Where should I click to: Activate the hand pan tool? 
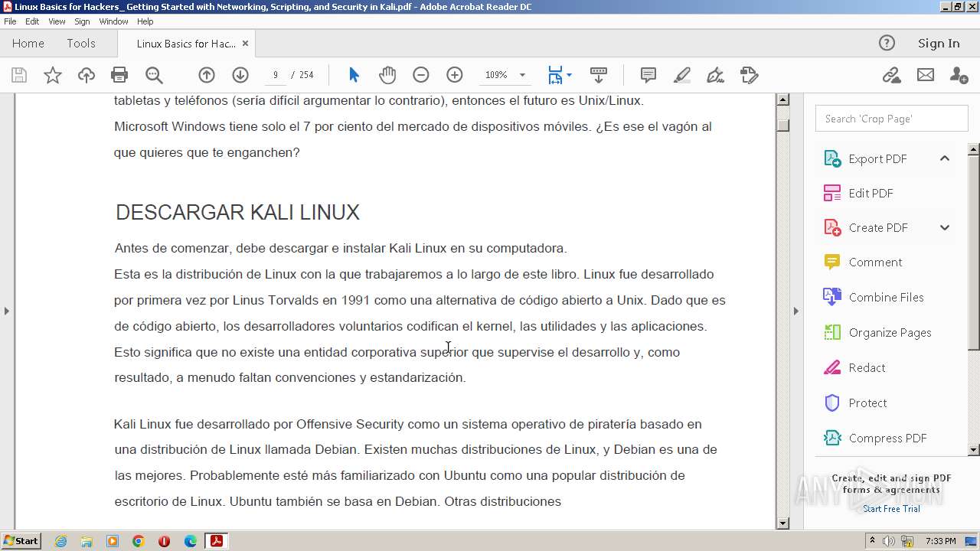point(387,75)
